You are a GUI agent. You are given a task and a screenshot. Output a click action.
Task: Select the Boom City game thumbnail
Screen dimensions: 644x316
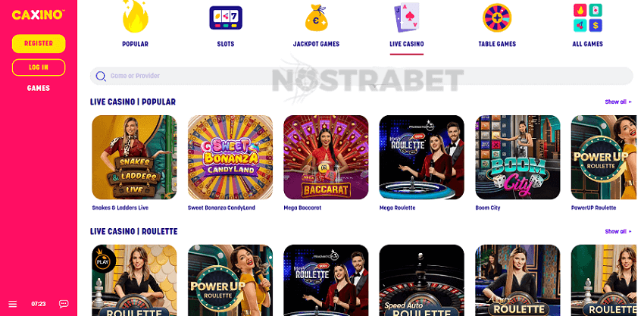517,158
